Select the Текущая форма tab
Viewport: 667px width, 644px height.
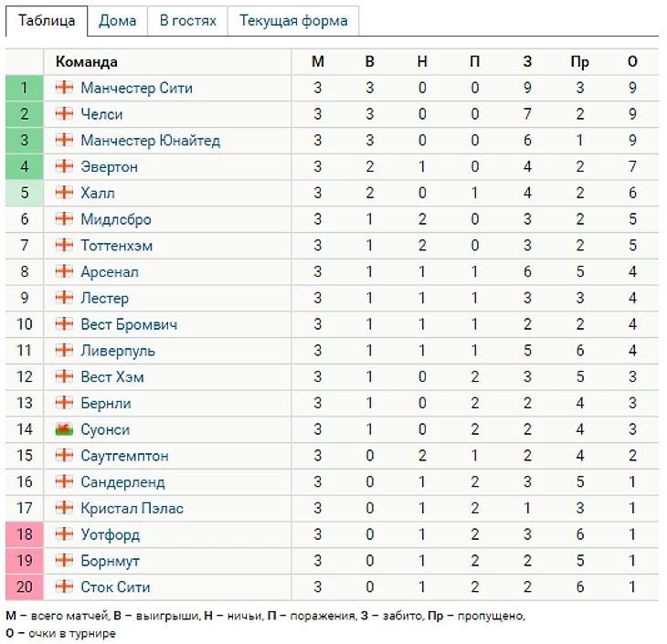293,21
